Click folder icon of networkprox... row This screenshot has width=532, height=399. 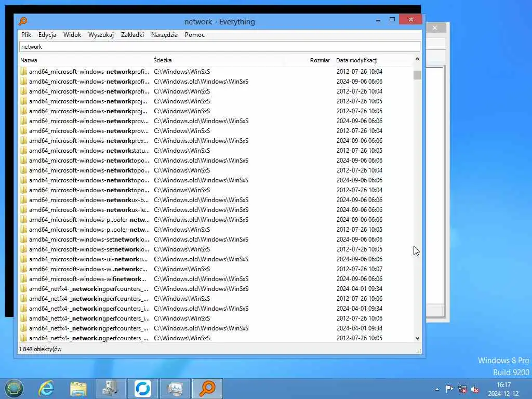tap(23, 140)
